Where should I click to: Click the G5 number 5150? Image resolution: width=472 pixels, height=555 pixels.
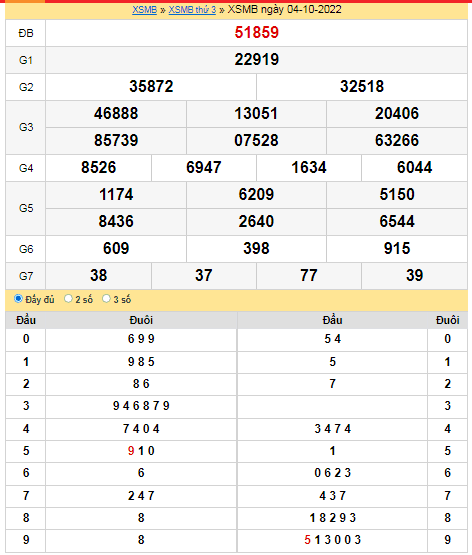point(397,194)
